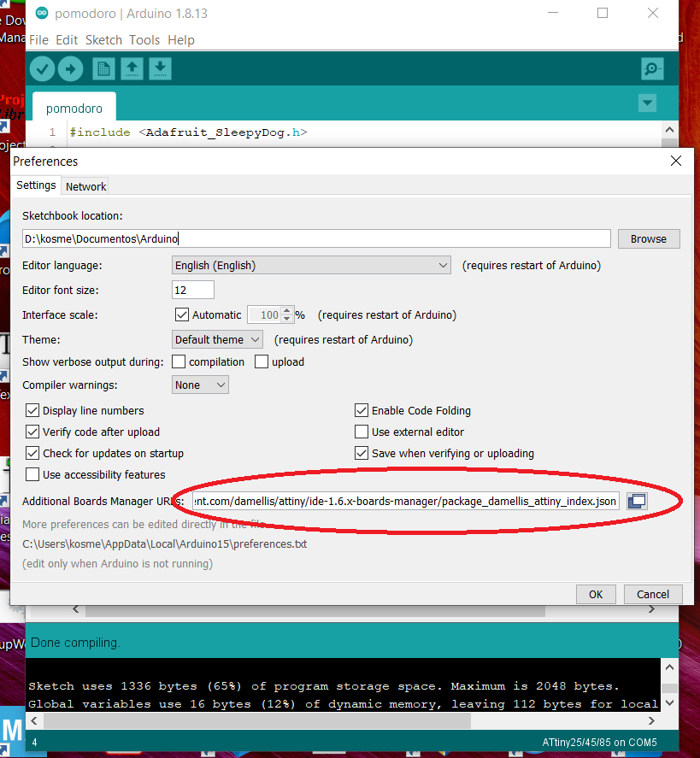Open the tab options dropdown arrow

[x=647, y=103]
